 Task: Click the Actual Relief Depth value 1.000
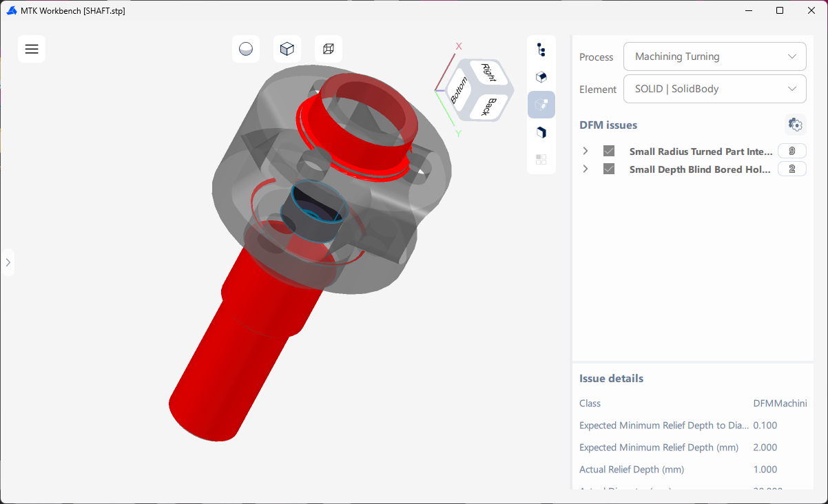click(x=765, y=470)
